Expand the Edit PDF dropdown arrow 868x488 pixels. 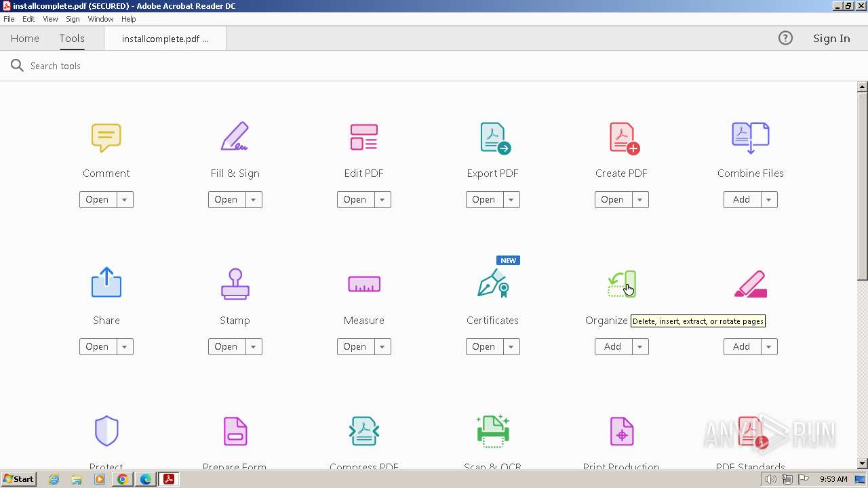coord(382,200)
